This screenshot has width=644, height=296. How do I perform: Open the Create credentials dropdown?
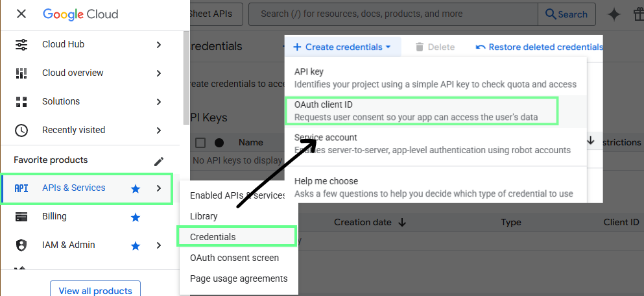click(x=342, y=47)
